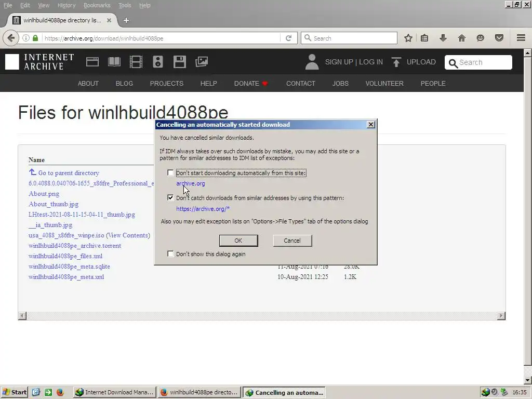Open the View menu
Image resolution: width=532 pixels, height=399 pixels.
click(x=44, y=5)
